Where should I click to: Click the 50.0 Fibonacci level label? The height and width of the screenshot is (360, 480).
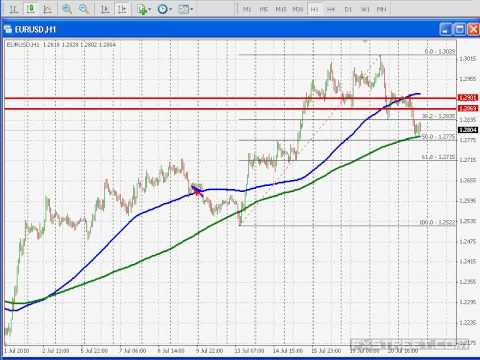[438, 137]
